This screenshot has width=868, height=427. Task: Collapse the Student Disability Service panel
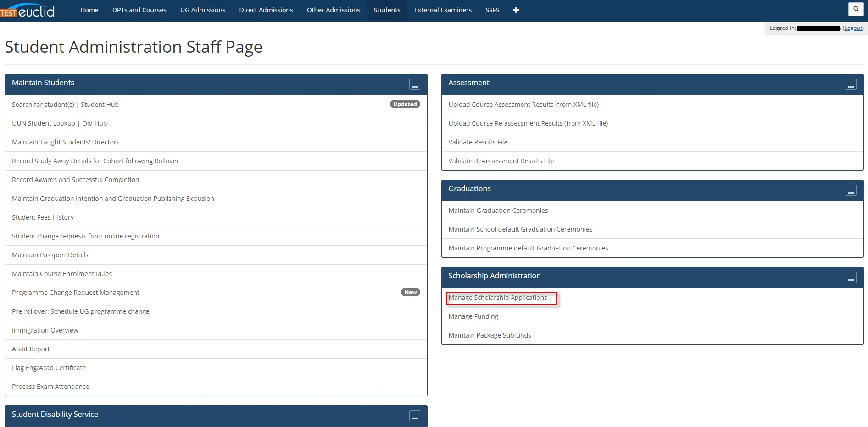tap(414, 416)
